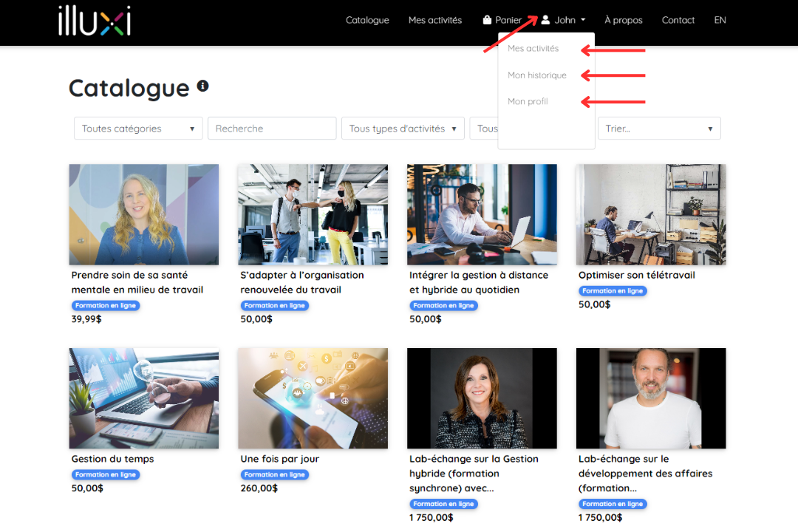Click the Une fois par jour title

280,459
